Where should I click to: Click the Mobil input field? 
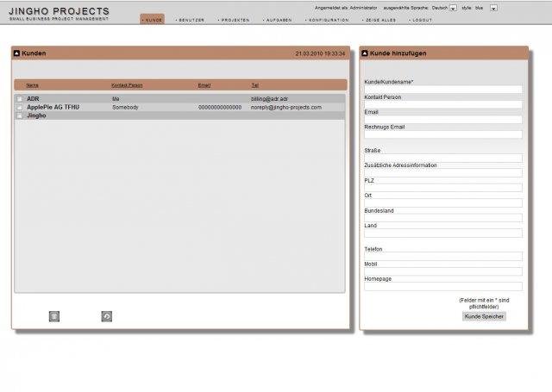(x=443, y=271)
